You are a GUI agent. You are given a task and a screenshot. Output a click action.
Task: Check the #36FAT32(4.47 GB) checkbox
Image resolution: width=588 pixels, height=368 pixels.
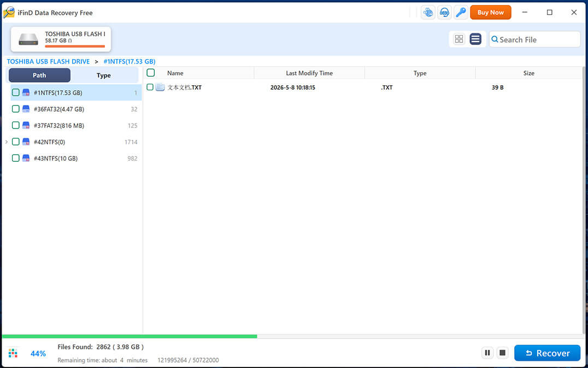15,109
